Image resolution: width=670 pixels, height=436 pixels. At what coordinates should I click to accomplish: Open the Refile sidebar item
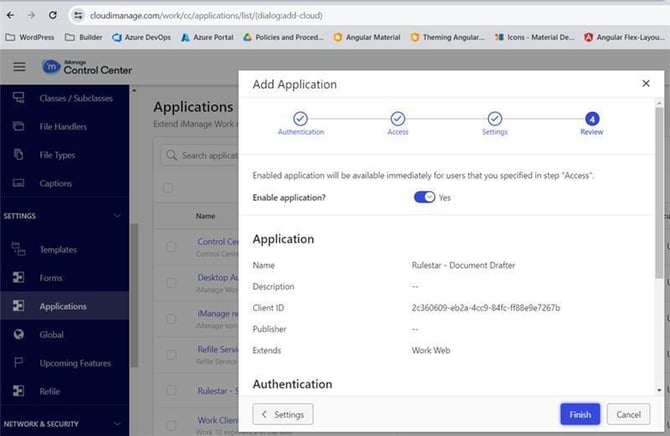pos(49,391)
